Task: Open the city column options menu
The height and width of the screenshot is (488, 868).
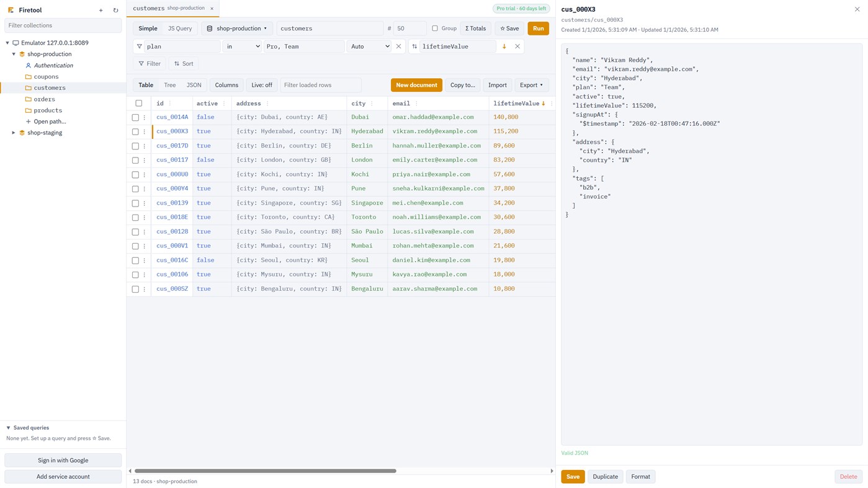Action: click(x=372, y=104)
